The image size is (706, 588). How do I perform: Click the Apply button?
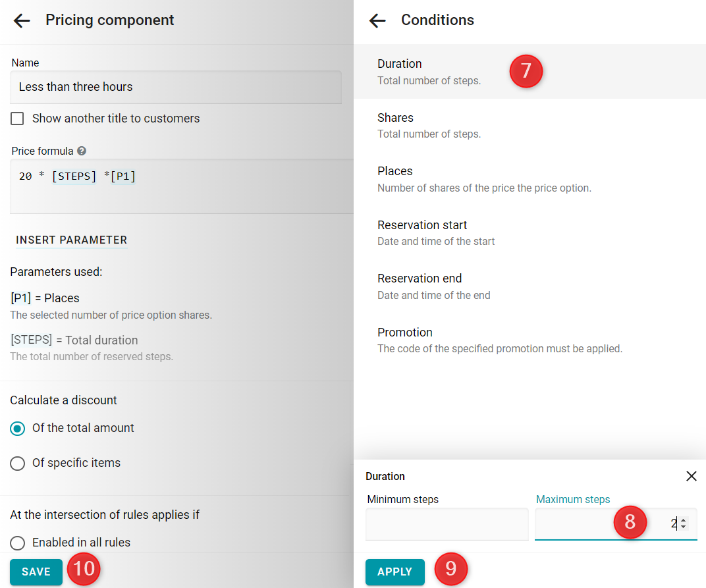point(395,572)
